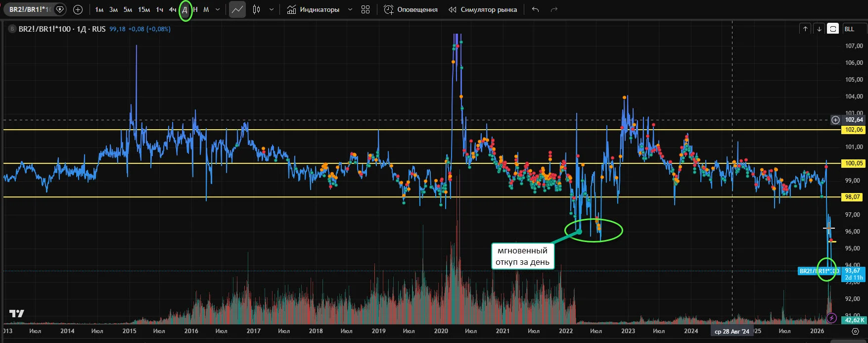Screen dimensions: 868x343
Task: Click the purple lightning bolt icon
Action: pyautogui.click(x=831, y=318)
